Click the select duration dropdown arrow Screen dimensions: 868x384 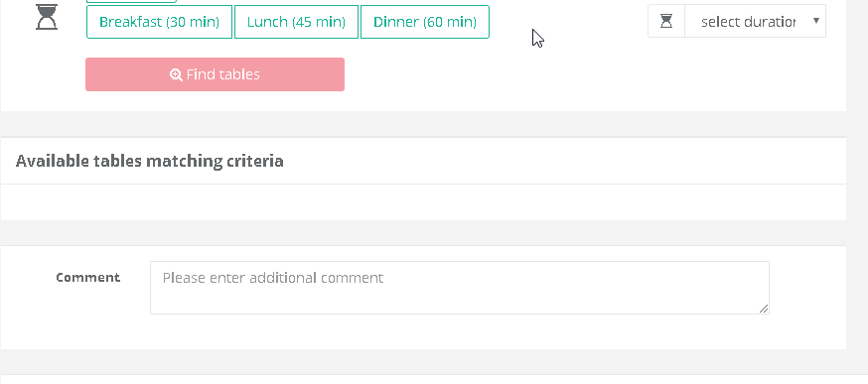pyautogui.click(x=816, y=21)
